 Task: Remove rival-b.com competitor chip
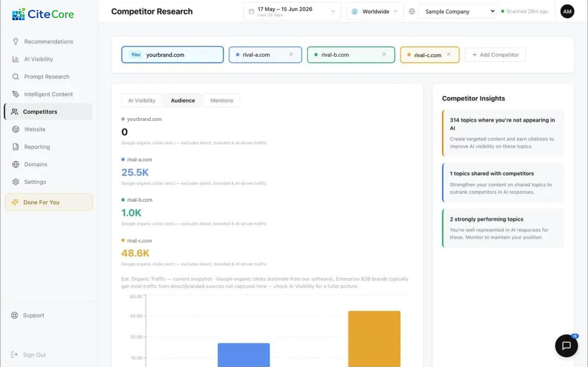(x=384, y=55)
